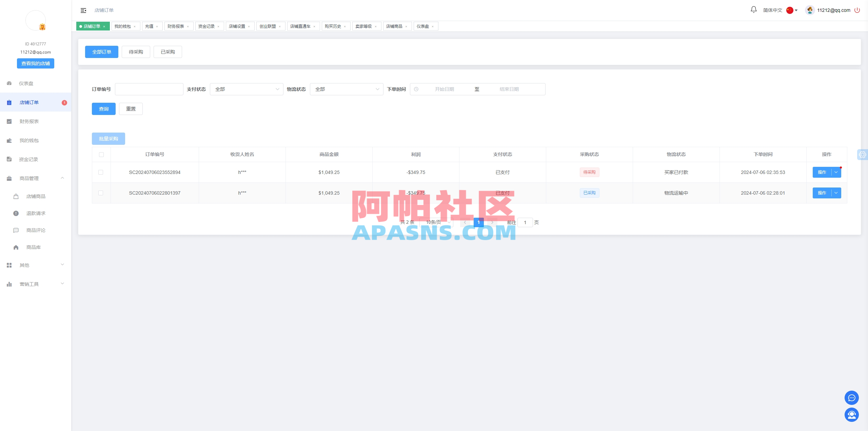Viewport: 868px width, 431px height.
Task: Open the 支付状态 dropdown
Action: pos(246,89)
